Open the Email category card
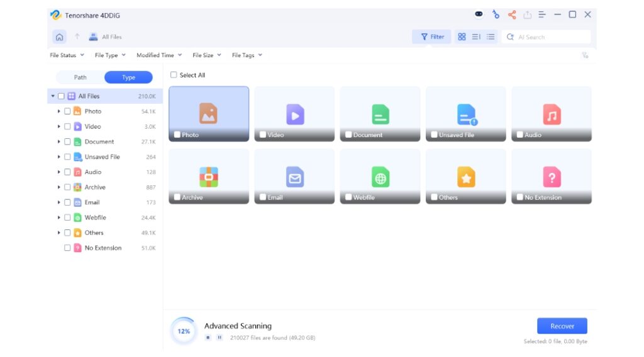 point(294,177)
